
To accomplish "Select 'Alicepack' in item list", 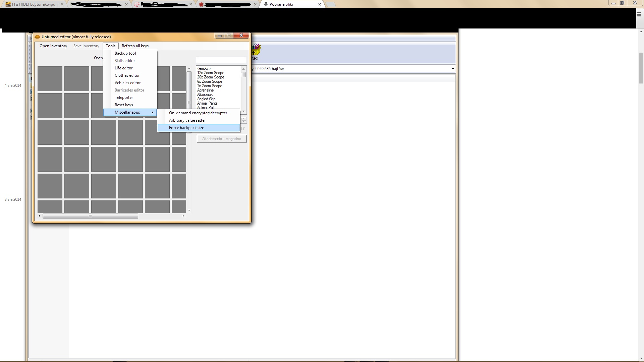I will coord(218,95).
